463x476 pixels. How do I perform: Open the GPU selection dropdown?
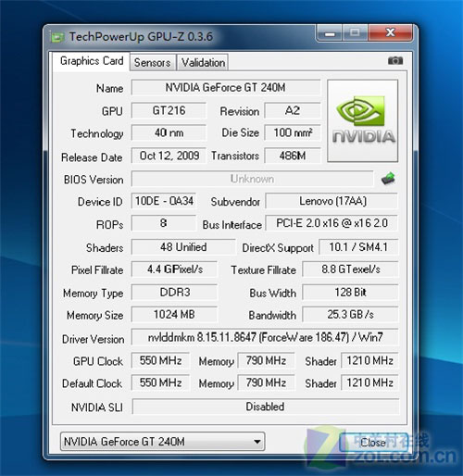162,442
